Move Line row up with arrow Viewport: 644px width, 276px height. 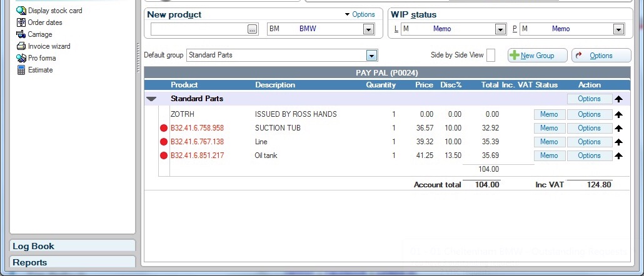[618, 142]
